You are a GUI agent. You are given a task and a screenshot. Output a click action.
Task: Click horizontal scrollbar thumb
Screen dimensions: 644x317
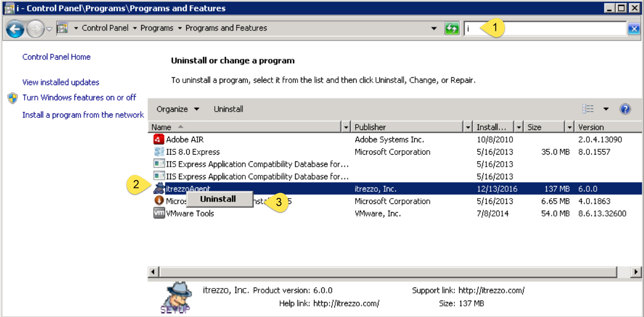388,272
